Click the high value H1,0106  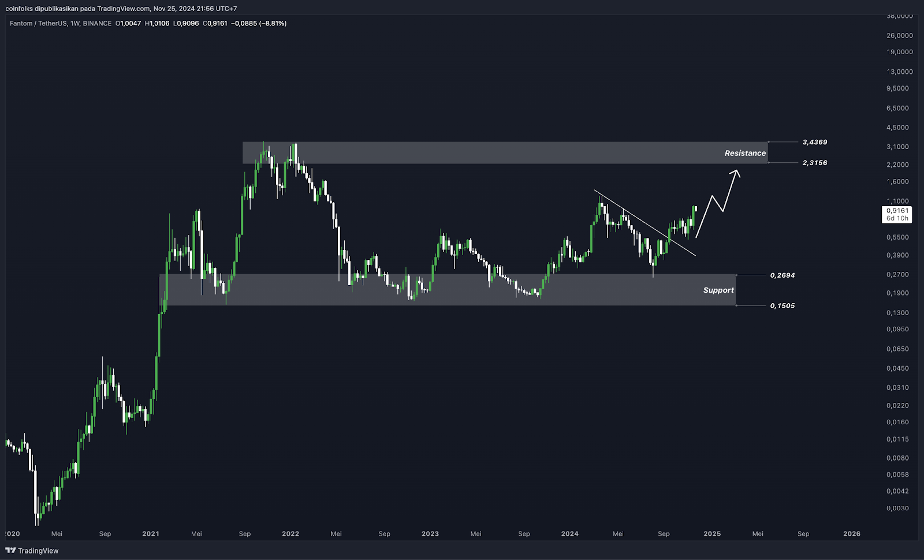tap(157, 24)
